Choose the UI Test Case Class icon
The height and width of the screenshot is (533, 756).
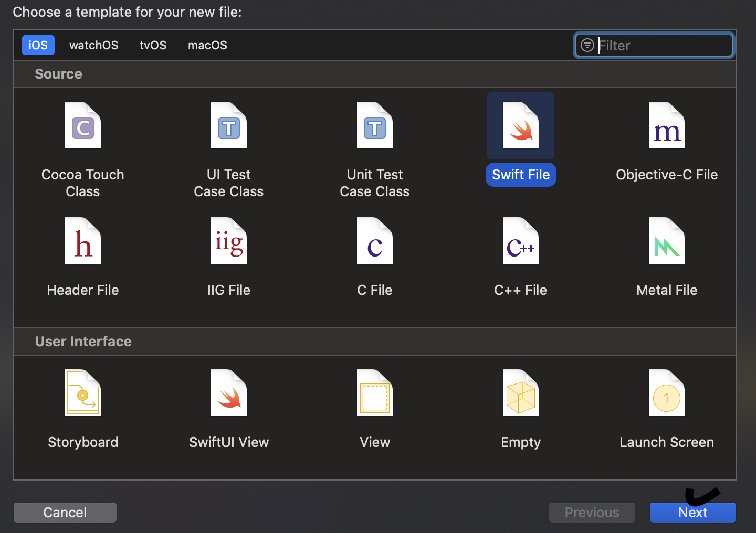(x=229, y=125)
